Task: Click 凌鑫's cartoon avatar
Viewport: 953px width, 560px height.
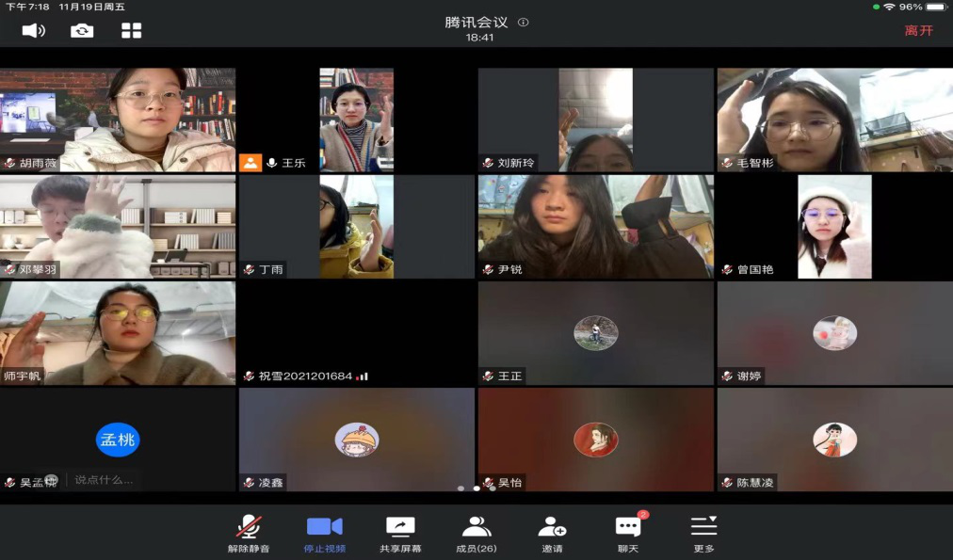Action: [357, 440]
